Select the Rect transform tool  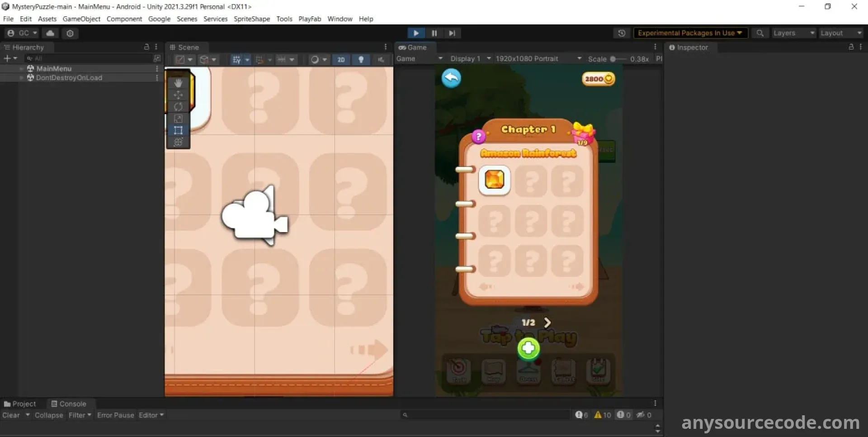178,131
